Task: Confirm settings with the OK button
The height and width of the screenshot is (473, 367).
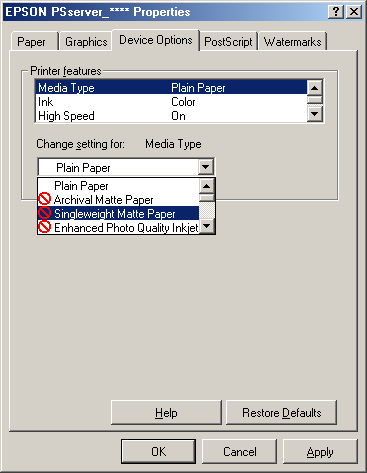Action: point(158,452)
